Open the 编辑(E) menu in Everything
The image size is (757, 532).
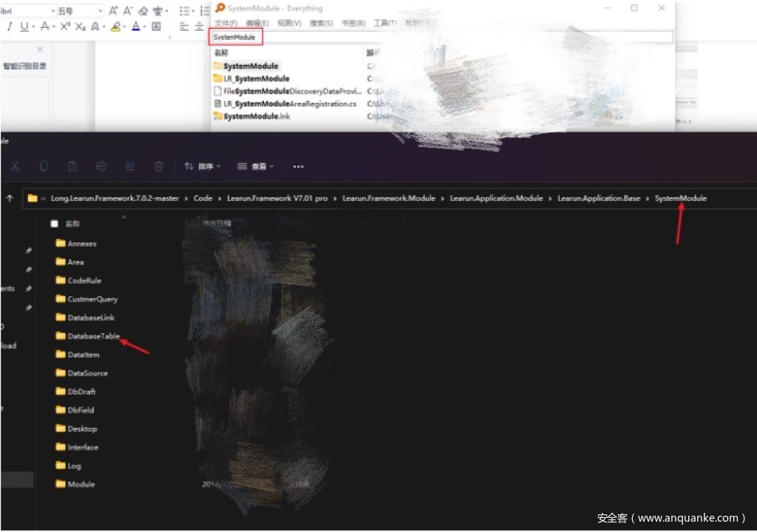tap(258, 23)
